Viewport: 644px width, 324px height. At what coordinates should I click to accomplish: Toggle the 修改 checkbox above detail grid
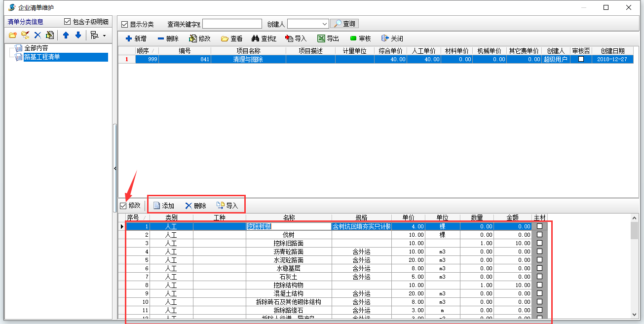pyautogui.click(x=123, y=206)
